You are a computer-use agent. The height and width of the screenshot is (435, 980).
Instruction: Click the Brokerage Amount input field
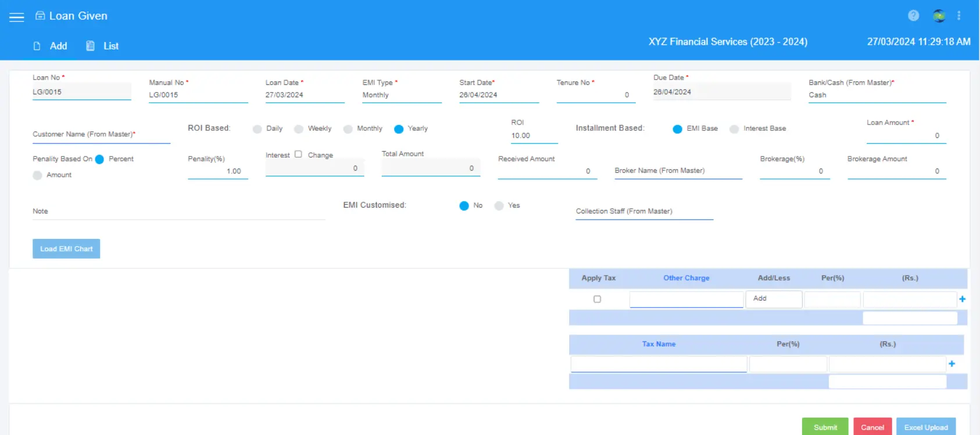896,172
